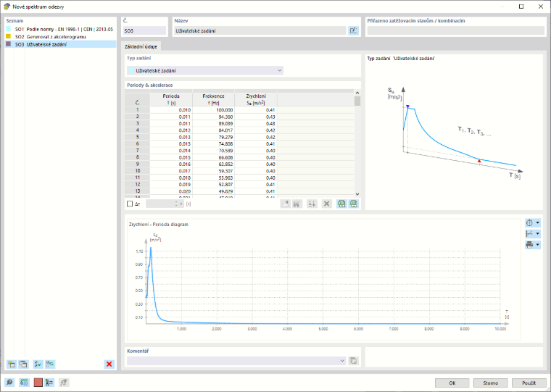Click the Použít button
Viewport: 551px width, 392px height.
529,383
